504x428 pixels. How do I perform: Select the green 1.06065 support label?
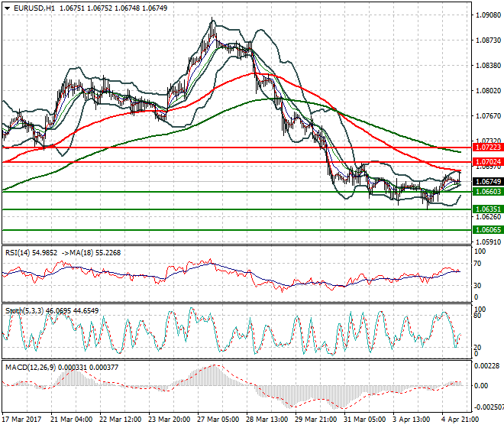click(x=488, y=230)
